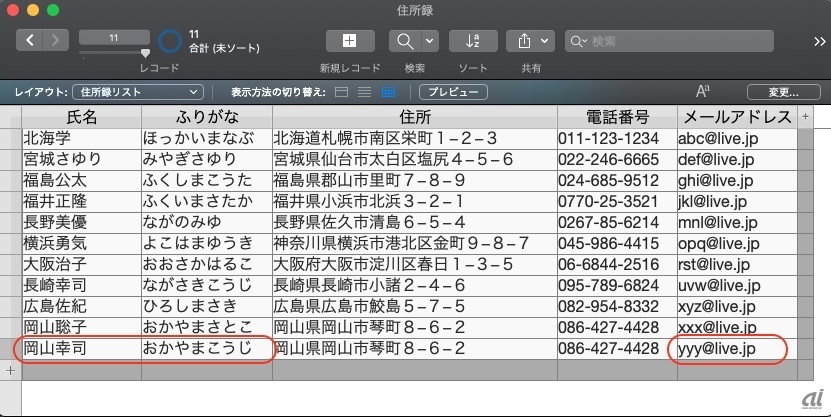Go to the previous record arrow
831x417 pixels.
31,41
